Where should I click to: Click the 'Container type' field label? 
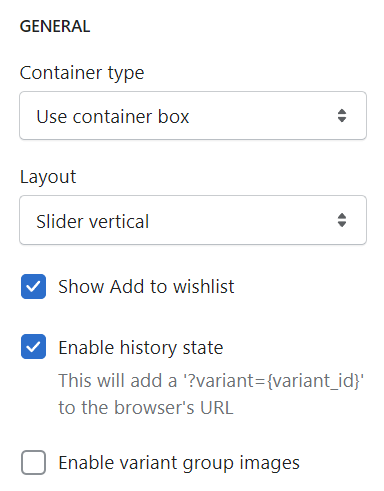coord(82,73)
